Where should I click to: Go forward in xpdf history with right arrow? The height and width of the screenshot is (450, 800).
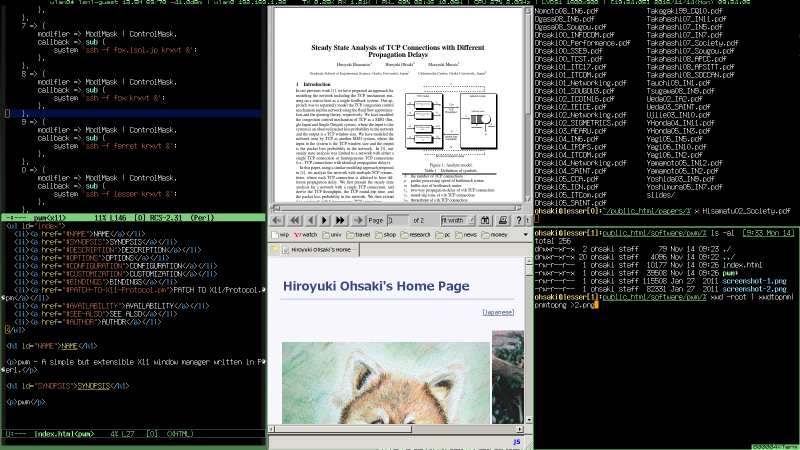pos(358,220)
